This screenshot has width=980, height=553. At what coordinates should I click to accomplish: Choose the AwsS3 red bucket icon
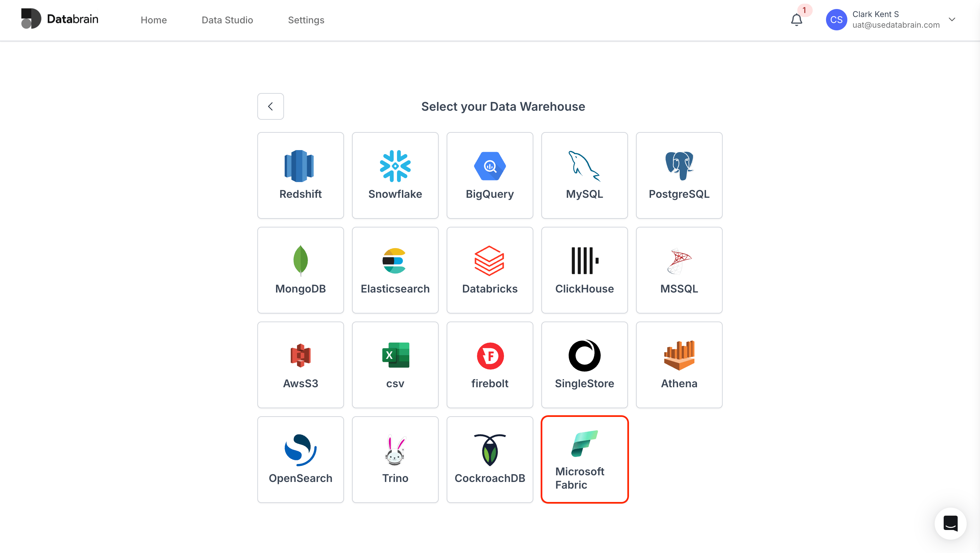pyautogui.click(x=301, y=356)
